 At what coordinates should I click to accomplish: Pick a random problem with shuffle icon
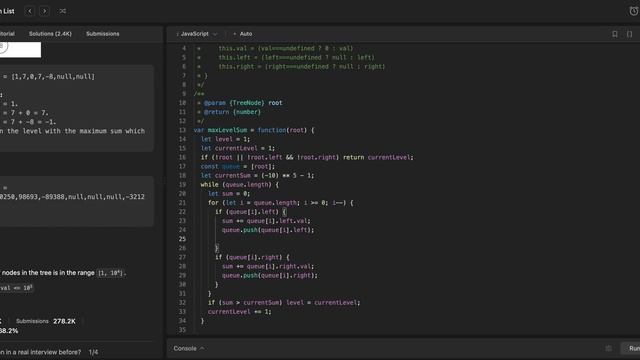click(62, 11)
